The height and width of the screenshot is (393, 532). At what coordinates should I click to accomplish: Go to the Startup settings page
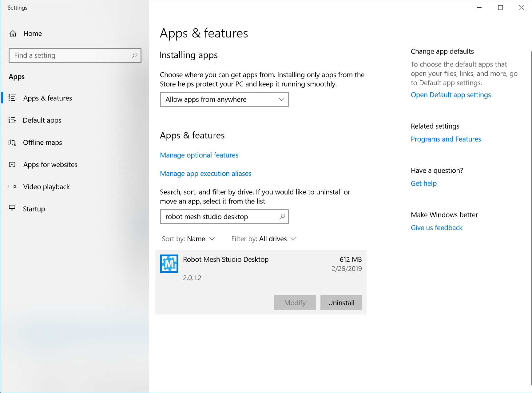tap(34, 209)
